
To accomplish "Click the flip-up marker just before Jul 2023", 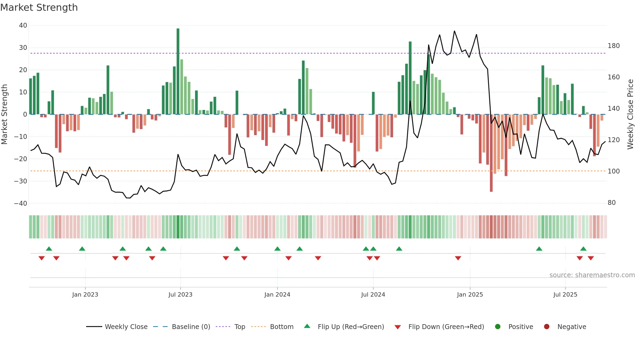I will (163, 249).
